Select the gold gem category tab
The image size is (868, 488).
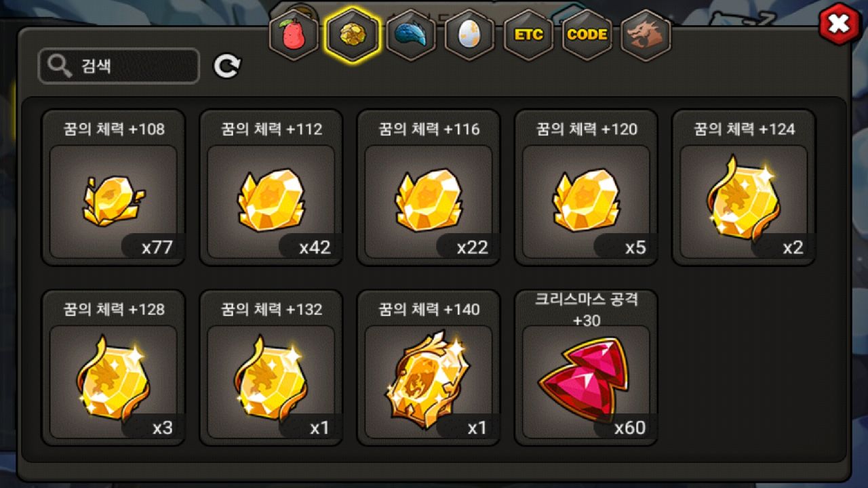tap(352, 35)
